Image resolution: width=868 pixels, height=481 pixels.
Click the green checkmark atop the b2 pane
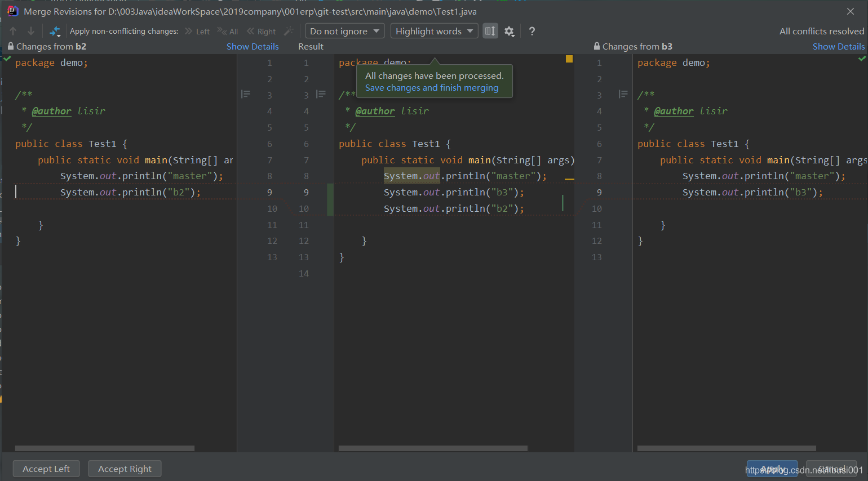[x=7, y=58]
